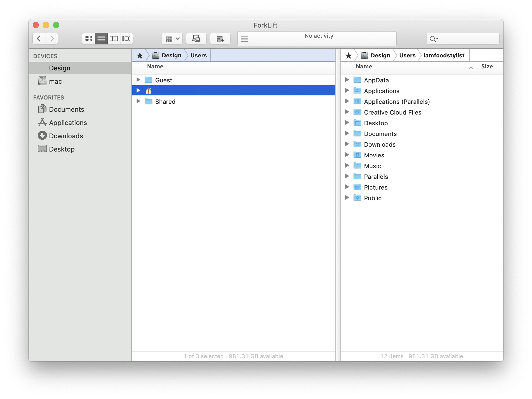The height and width of the screenshot is (399, 532).
Task: Open the activity list icon
Action: [244, 39]
